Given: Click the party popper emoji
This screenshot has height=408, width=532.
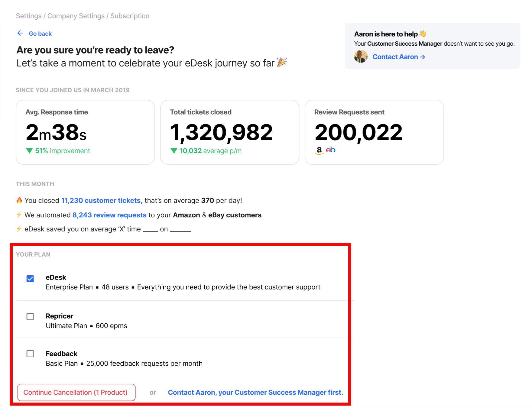Looking at the screenshot, I should tap(282, 62).
